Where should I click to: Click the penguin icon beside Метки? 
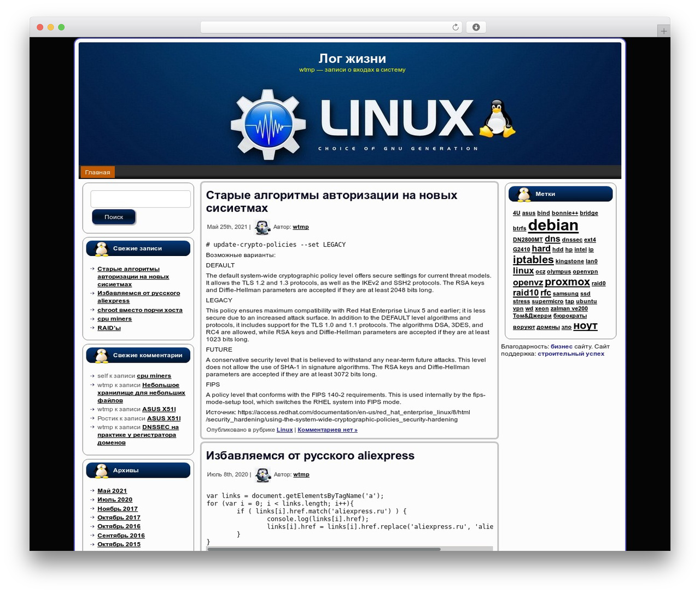pyautogui.click(x=524, y=194)
